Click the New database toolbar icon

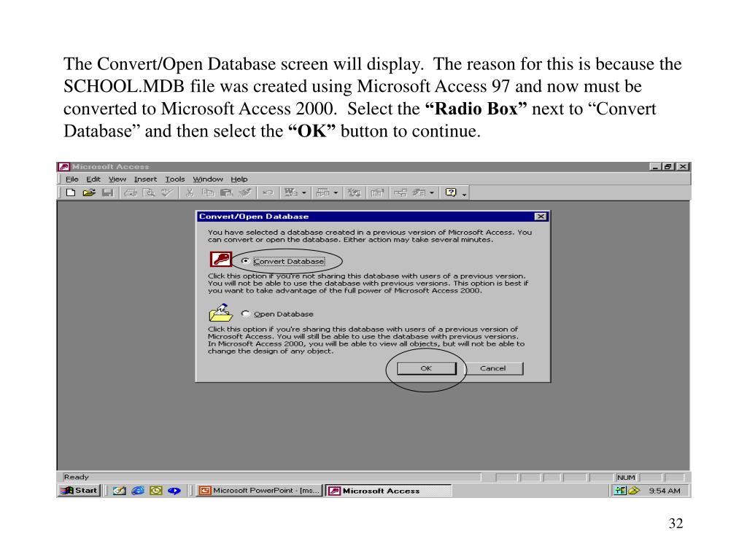(71, 192)
